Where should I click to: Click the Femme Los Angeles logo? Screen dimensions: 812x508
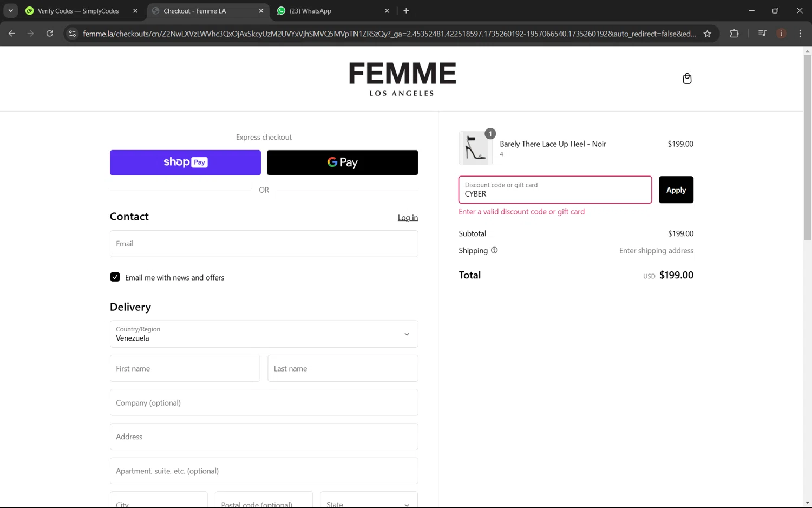coord(402,79)
